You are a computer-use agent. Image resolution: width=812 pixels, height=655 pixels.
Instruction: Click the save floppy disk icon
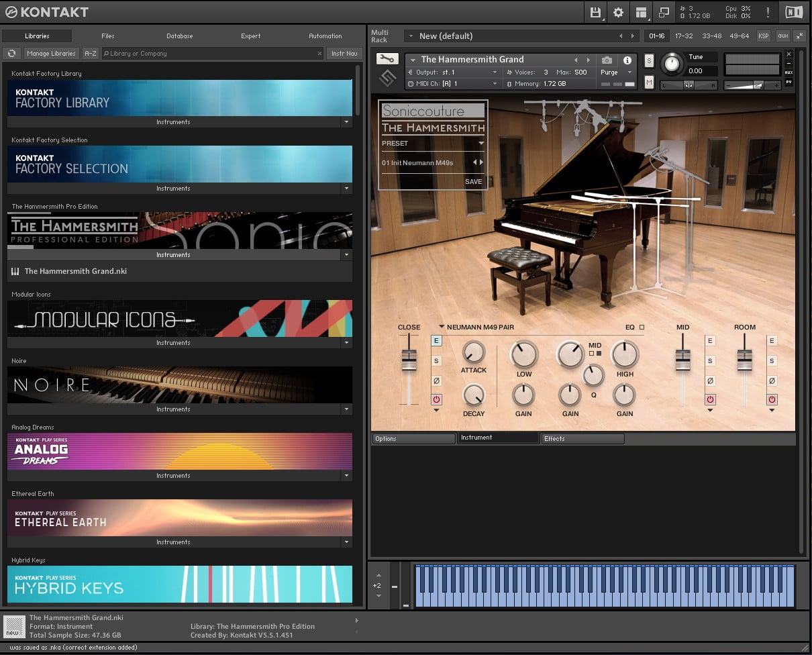[x=595, y=12]
